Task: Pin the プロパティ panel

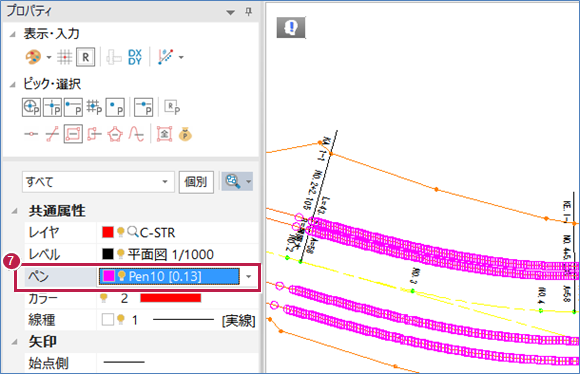Action: (x=249, y=12)
